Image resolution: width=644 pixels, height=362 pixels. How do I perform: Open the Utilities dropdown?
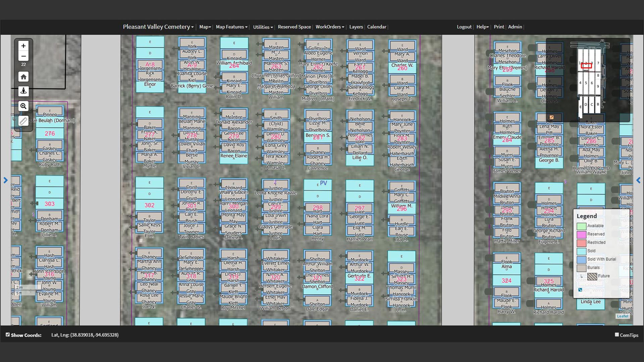263,27
